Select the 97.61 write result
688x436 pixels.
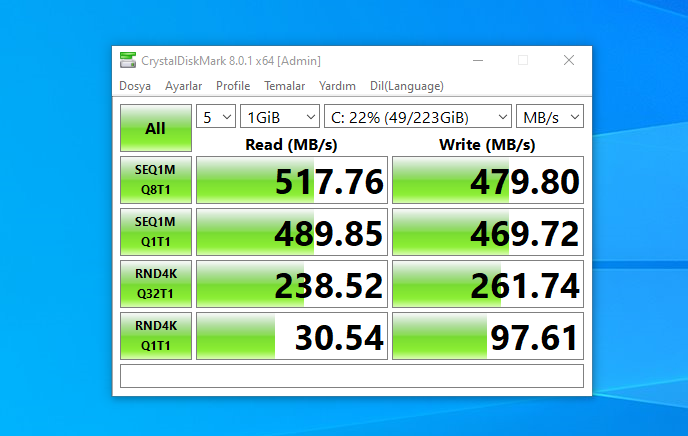pyautogui.click(x=488, y=336)
